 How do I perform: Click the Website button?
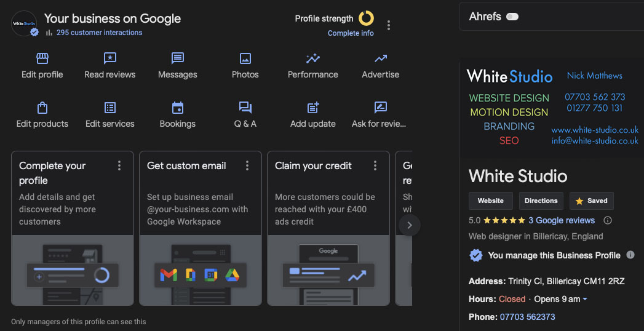(491, 201)
